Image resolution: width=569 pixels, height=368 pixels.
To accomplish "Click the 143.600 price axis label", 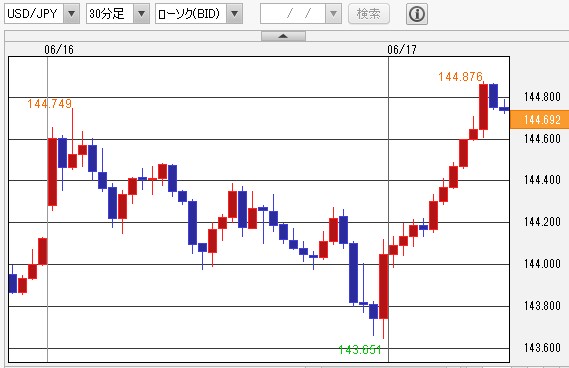I will click(x=542, y=348).
